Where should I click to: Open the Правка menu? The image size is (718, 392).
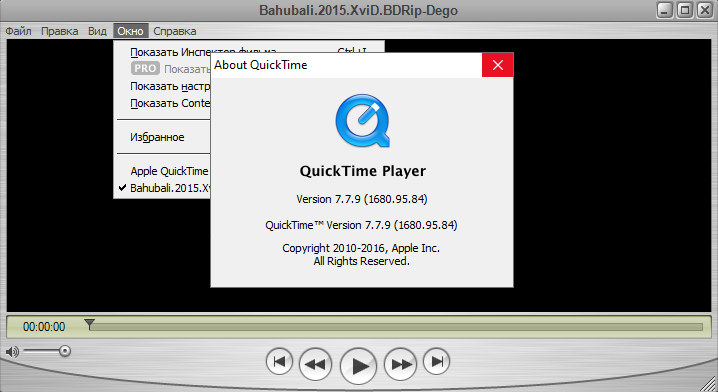tap(60, 31)
